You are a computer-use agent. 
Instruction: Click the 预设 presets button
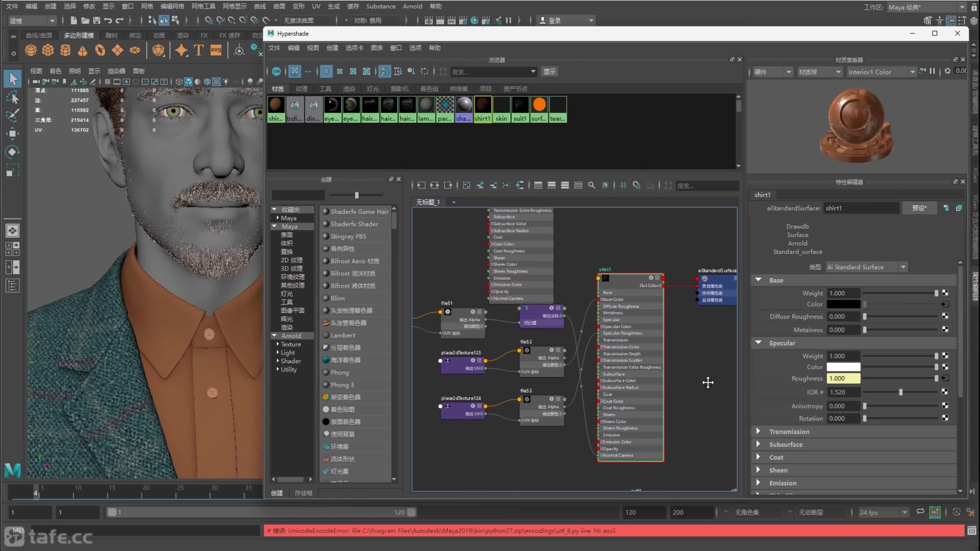tap(919, 208)
